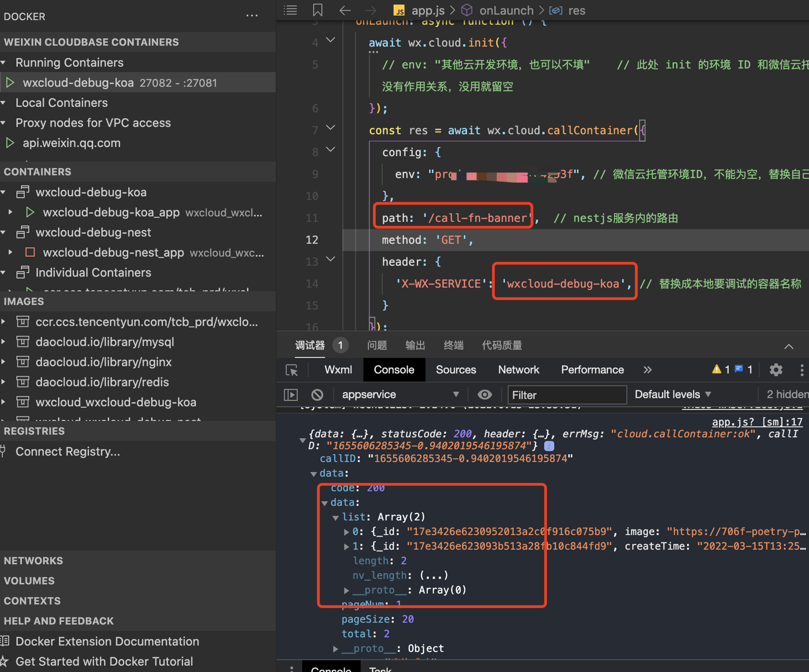The width and height of the screenshot is (809, 672).
Task: Click the bookmark icon in editor toolbar
Action: click(x=318, y=10)
